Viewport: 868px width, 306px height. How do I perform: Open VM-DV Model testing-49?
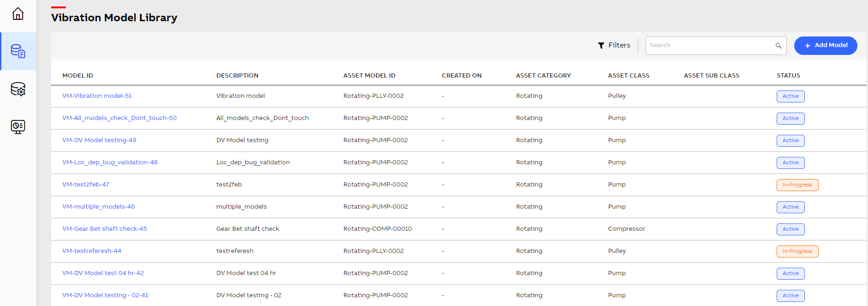99,140
